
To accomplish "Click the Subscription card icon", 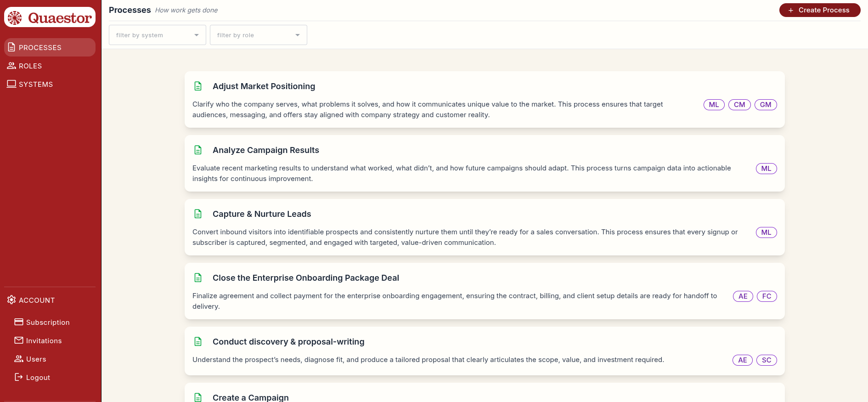I will pyautogui.click(x=19, y=322).
